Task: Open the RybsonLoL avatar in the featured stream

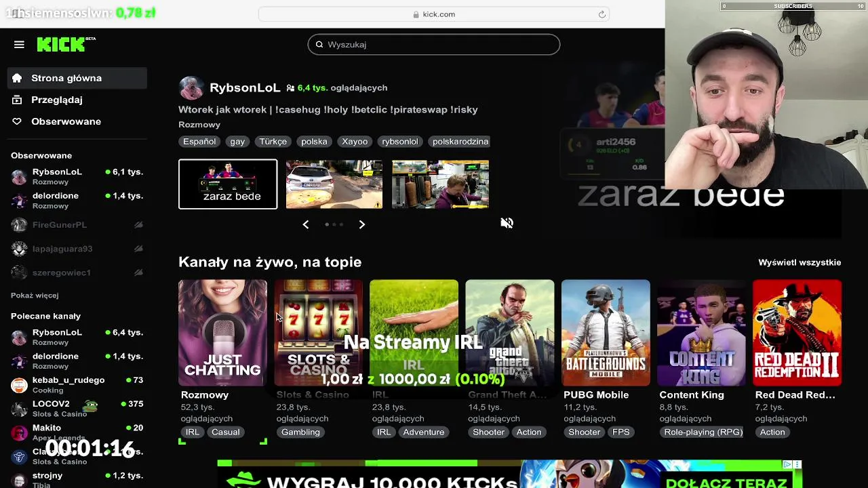Action: point(191,88)
